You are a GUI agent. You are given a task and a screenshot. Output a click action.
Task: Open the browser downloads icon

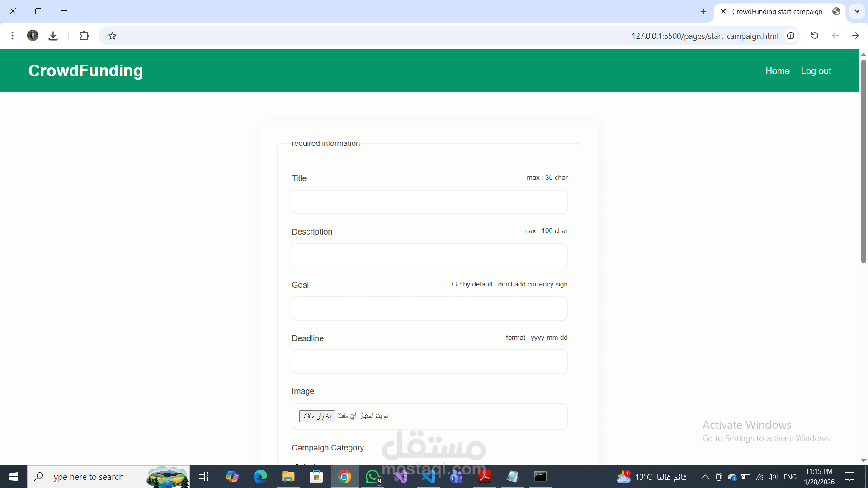[53, 36]
